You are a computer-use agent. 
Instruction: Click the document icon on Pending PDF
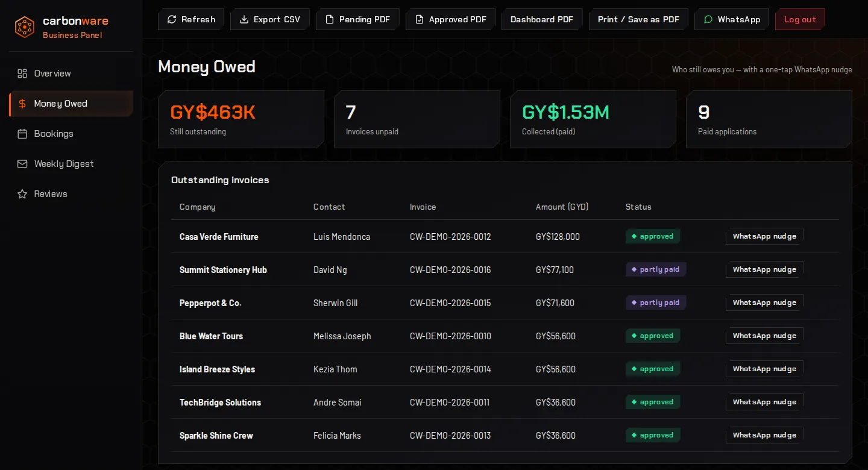point(330,19)
